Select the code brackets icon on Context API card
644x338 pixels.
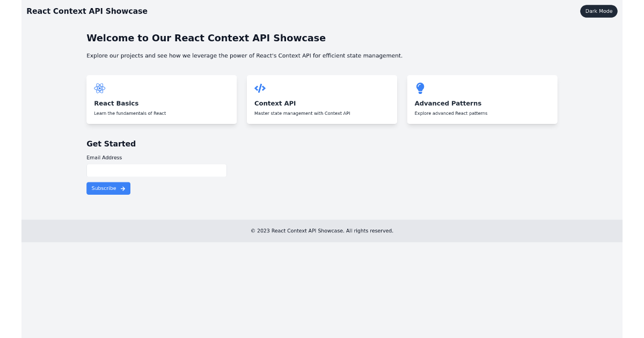click(260, 88)
